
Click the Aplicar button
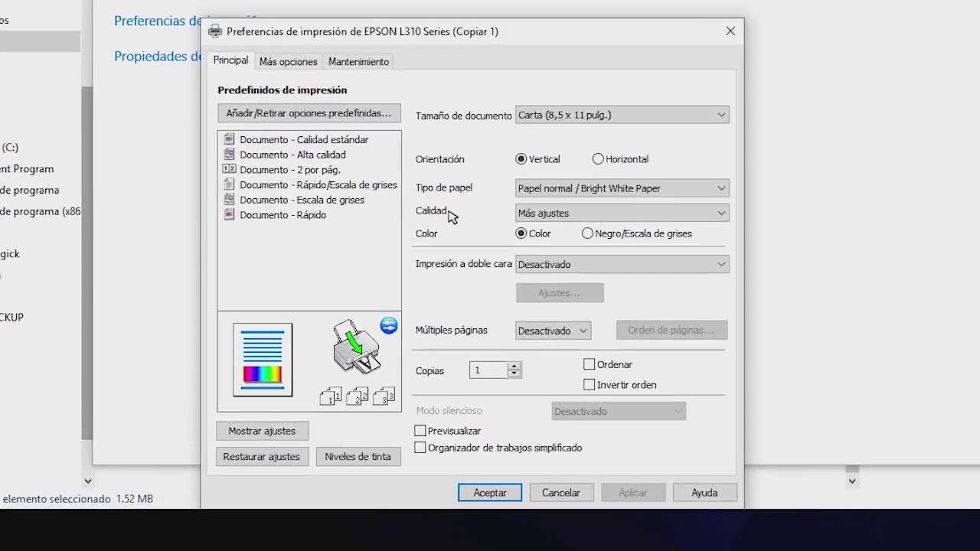633,493
